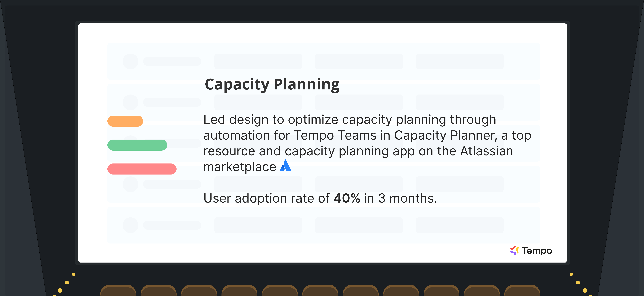
Task: Click the "Tempo" wordmark text
Action: pos(537,251)
